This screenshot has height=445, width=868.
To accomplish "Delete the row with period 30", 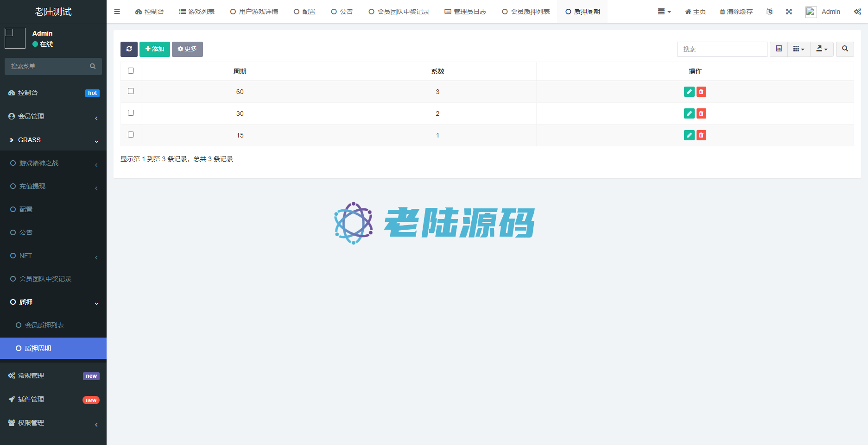I will click(701, 113).
